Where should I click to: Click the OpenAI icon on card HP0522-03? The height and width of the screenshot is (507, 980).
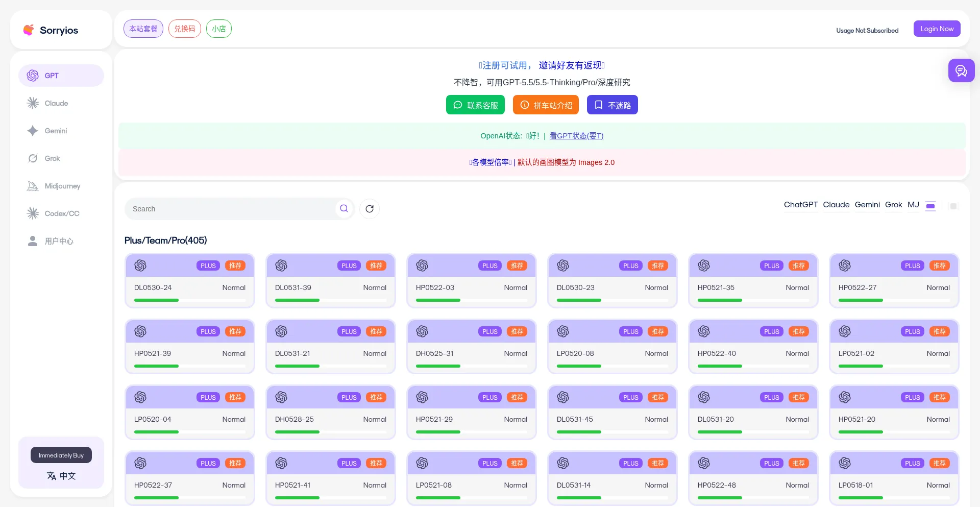(x=422, y=265)
